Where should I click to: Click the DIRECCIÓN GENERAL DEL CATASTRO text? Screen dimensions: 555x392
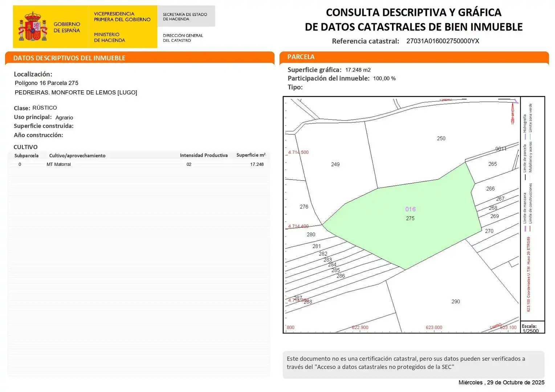[x=183, y=38]
